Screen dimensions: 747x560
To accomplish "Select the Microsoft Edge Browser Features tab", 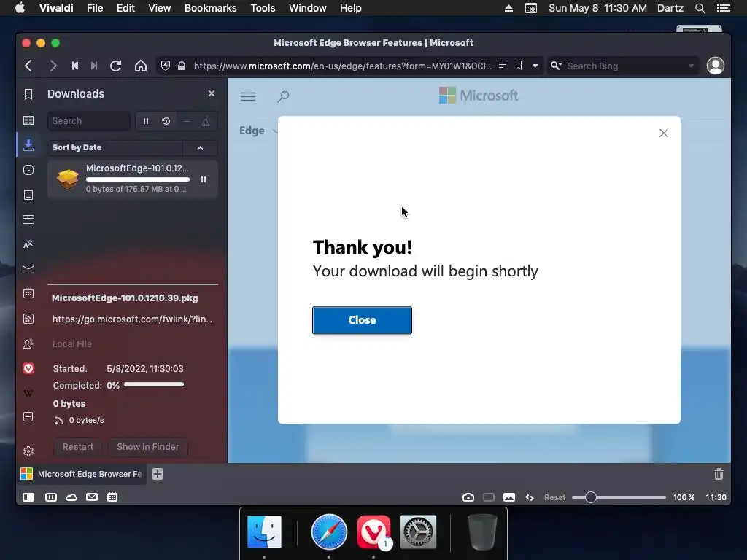I will [x=82, y=474].
